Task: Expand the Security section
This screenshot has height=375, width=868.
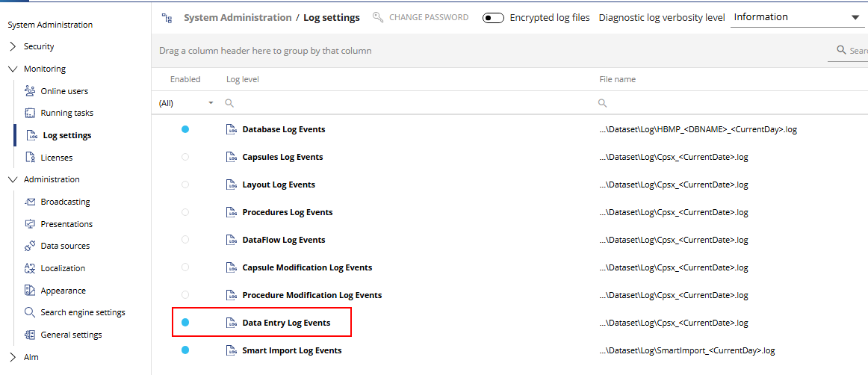Action: pyautogui.click(x=14, y=46)
